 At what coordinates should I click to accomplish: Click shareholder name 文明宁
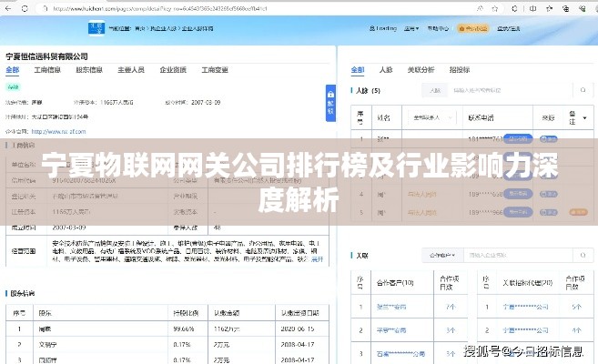coord(47,345)
